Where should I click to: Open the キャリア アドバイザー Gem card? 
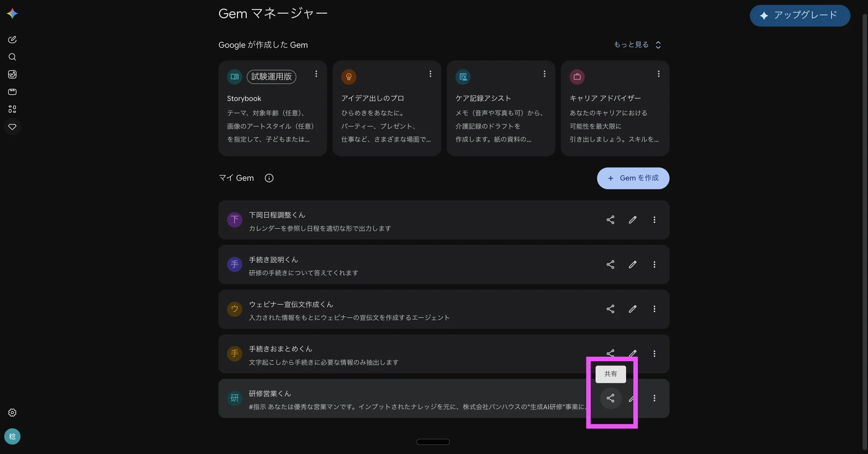[615, 108]
